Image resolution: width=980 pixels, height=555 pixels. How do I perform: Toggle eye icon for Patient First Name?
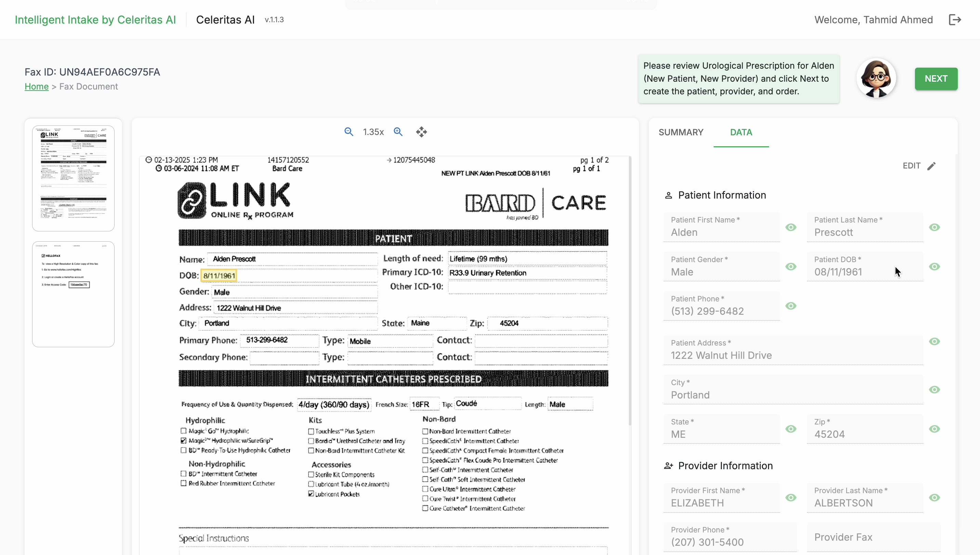tap(791, 228)
